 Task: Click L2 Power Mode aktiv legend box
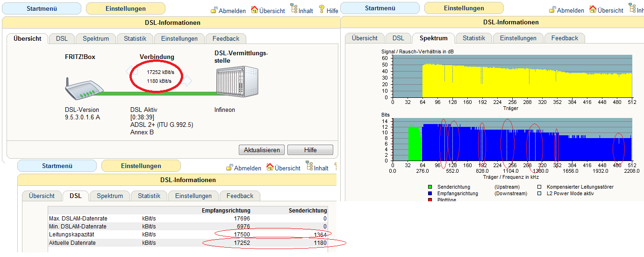[x=539, y=193]
